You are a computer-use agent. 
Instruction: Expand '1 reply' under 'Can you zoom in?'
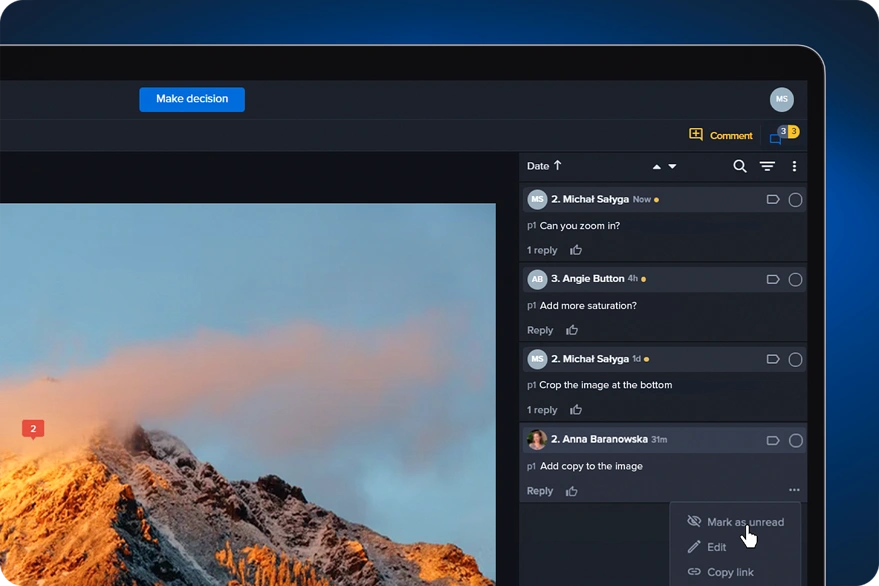click(x=542, y=251)
